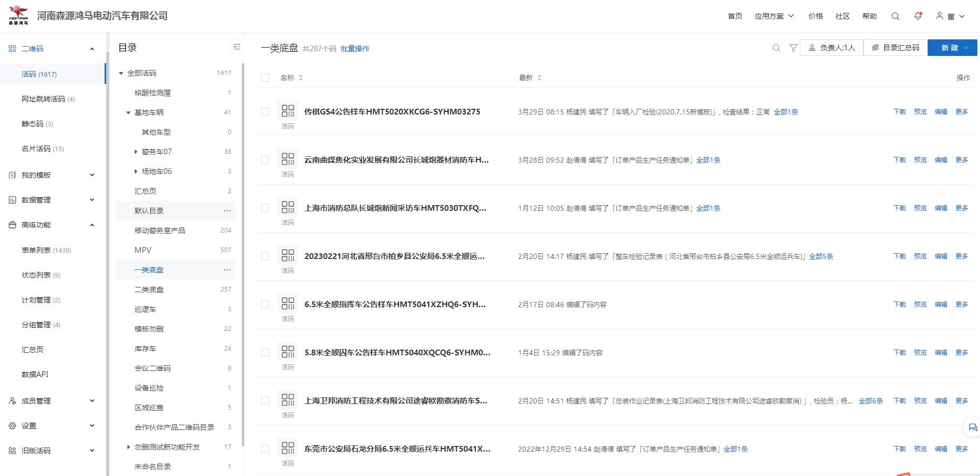The image size is (980, 476).
Task: Click the collapse-tree icon beside 目录
Action: click(x=237, y=47)
